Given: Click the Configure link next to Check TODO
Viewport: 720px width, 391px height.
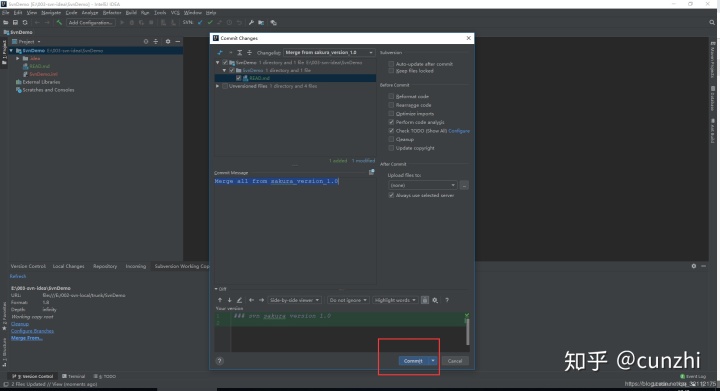Looking at the screenshot, I should coord(459,131).
